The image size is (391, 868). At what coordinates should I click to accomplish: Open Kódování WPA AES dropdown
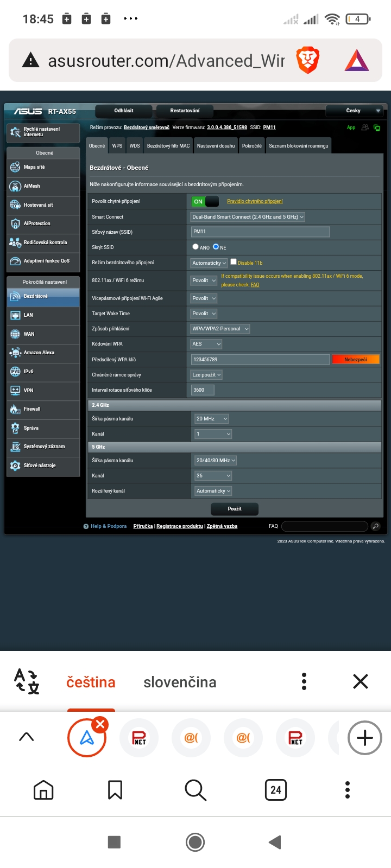(206, 344)
